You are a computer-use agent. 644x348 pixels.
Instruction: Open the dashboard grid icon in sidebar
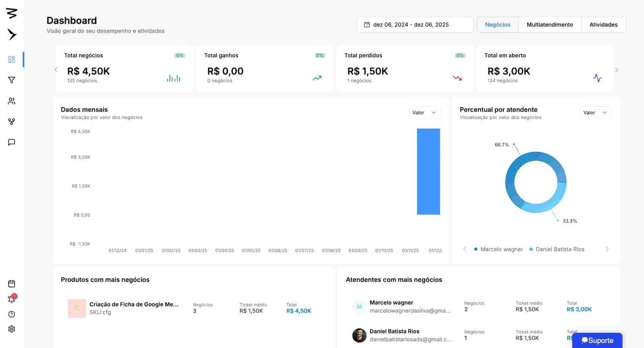[x=12, y=60]
